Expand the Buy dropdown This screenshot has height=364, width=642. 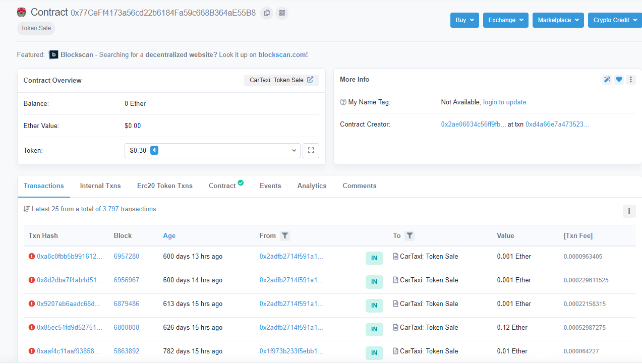(464, 20)
